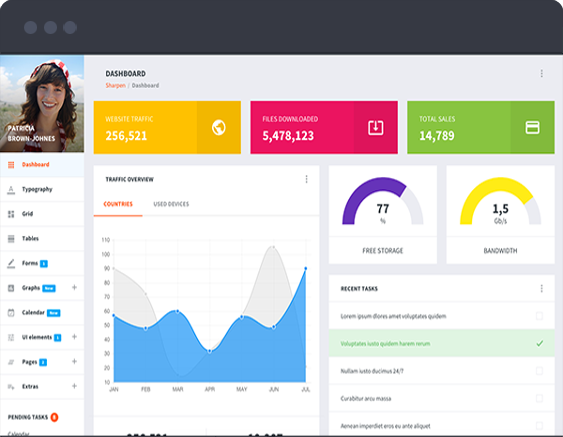Click the UI elements count badge

(x=57, y=338)
